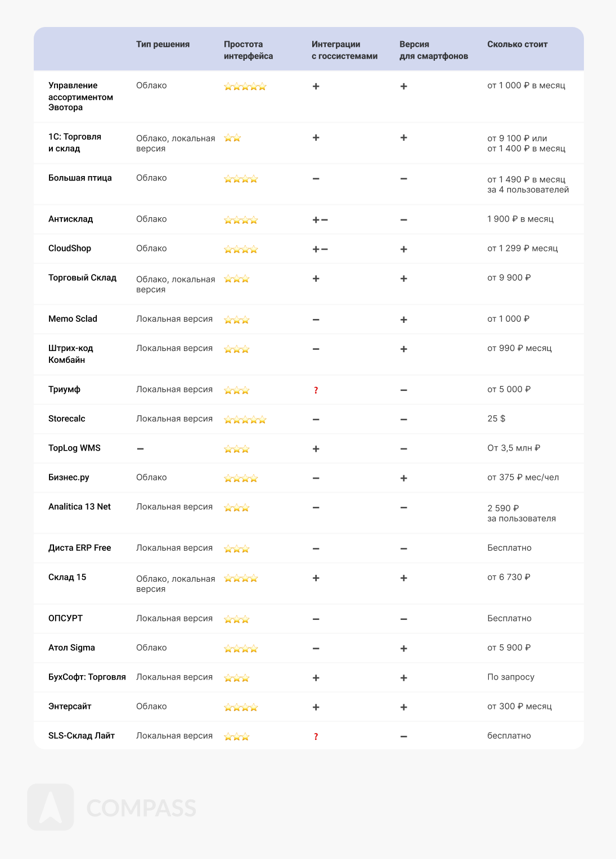Image resolution: width=616 pixels, height=859 pixels.
Task: Click the smartphone minus icon for Большая птица
Action: (403, 179)
